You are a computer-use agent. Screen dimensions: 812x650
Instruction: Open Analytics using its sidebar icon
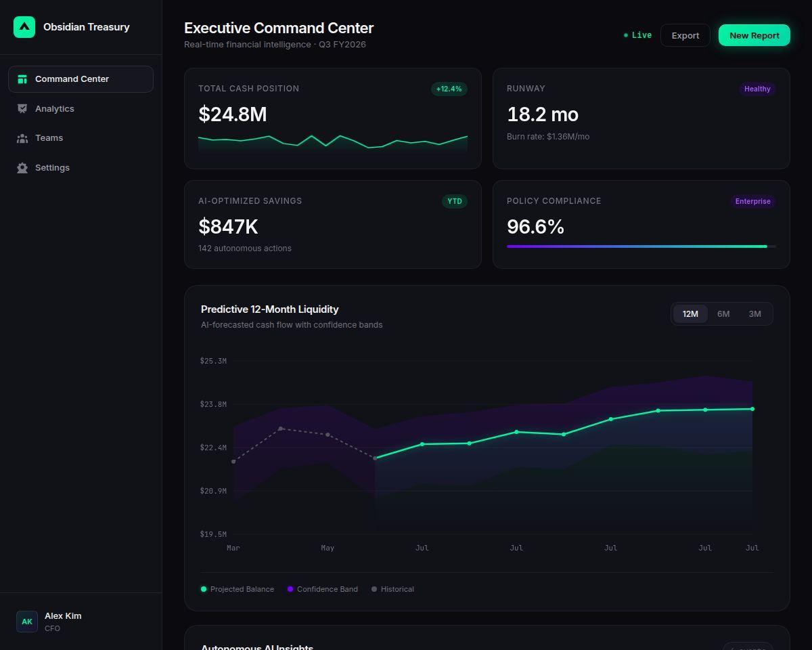[x=22, y=108]
